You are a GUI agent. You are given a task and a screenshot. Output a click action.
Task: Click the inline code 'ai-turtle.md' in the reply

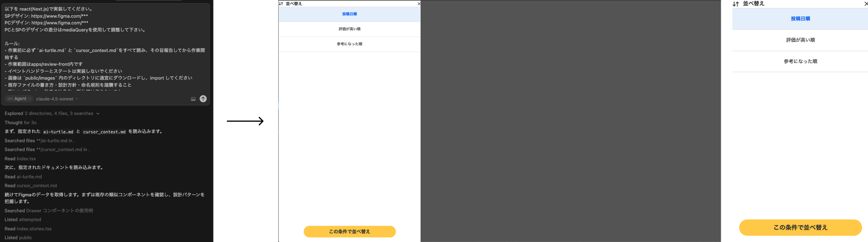(58, 132)
